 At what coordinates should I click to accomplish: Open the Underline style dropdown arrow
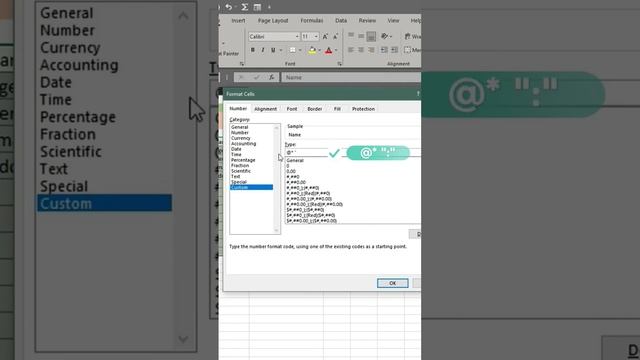tap(280, 50)
